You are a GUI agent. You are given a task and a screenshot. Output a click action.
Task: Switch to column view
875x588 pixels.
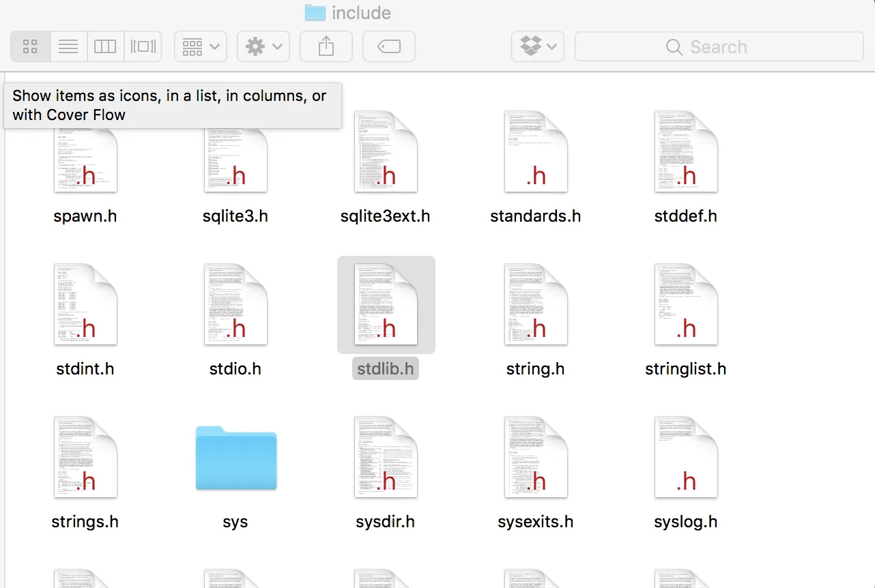(105, 47)
